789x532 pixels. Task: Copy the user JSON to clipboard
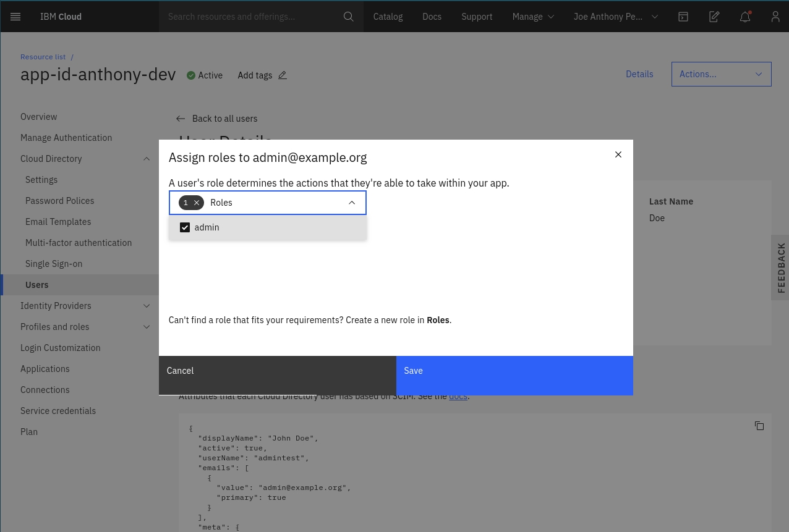tap(759, 426)
